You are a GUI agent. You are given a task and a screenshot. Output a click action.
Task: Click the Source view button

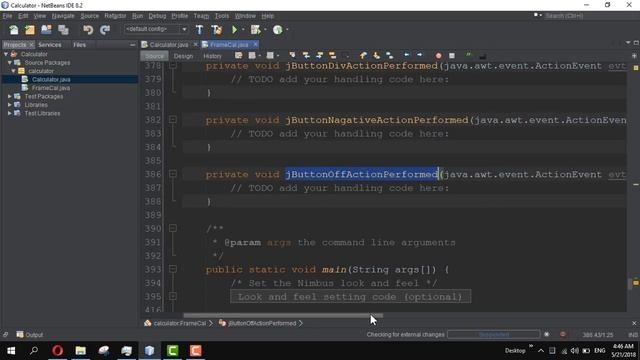[154, 56]
